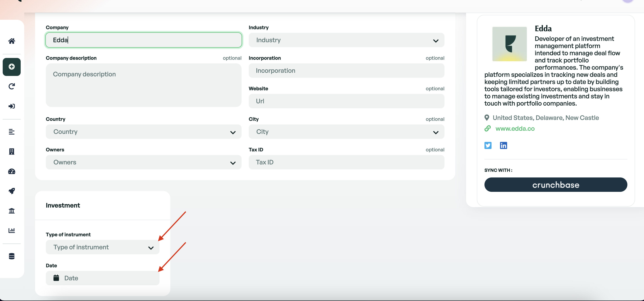Open the refresh arrow sidebar icon
Screen dimensions: 644x301
(11, 86)
